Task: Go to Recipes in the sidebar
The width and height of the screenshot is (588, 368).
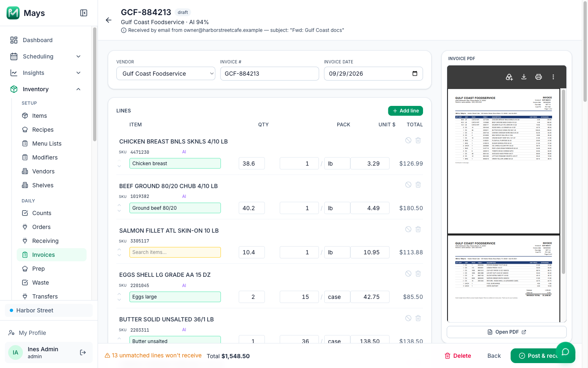Action: click(51, 130)
